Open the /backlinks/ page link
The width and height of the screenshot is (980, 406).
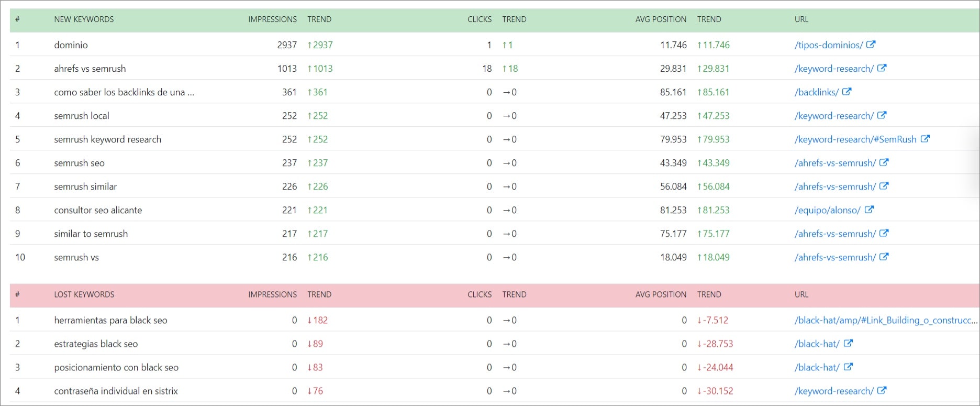pos(816,92)
